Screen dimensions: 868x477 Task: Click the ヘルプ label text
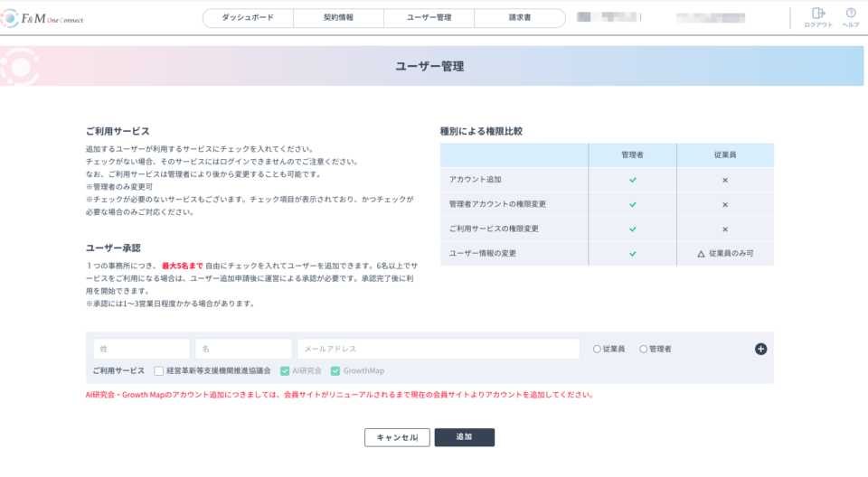click(851, 25)
